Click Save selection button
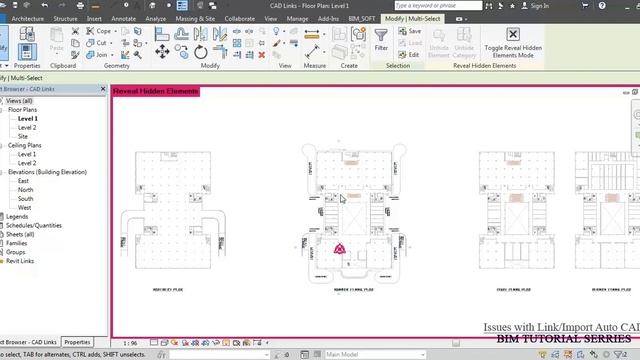This screenshot has width=640, height=360. [x=410, y=31]
